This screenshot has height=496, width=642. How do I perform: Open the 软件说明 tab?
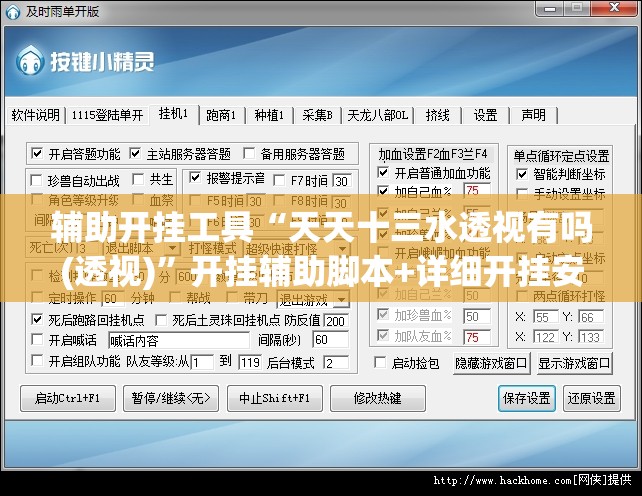36,115
